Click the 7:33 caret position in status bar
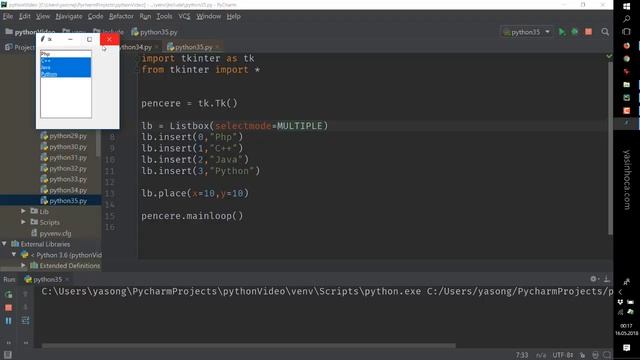640x360 pixels. coord(522,355)
